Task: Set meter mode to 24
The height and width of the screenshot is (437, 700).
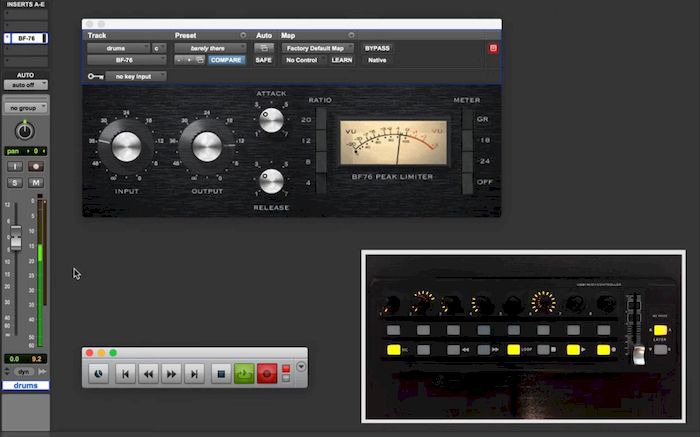Action: coord(467,162)
